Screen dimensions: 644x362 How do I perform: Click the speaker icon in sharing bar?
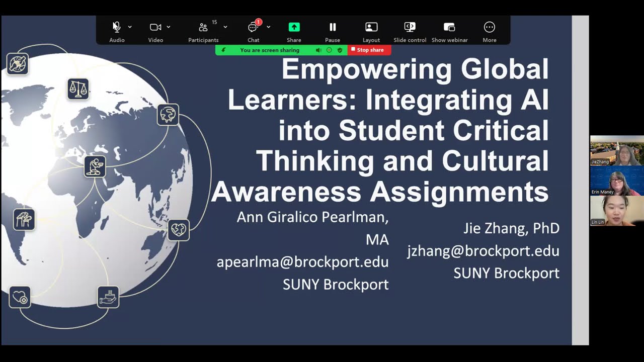pos(319,50)
